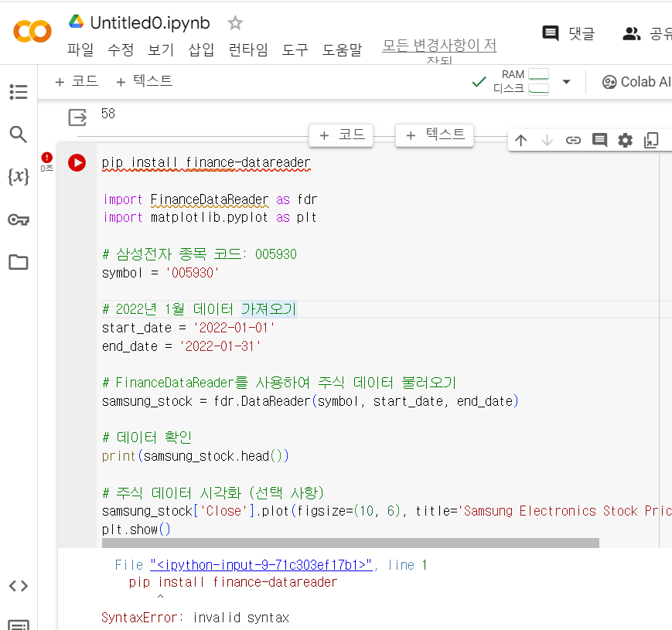Add comment on cell icon

click(x=599, y=140)
